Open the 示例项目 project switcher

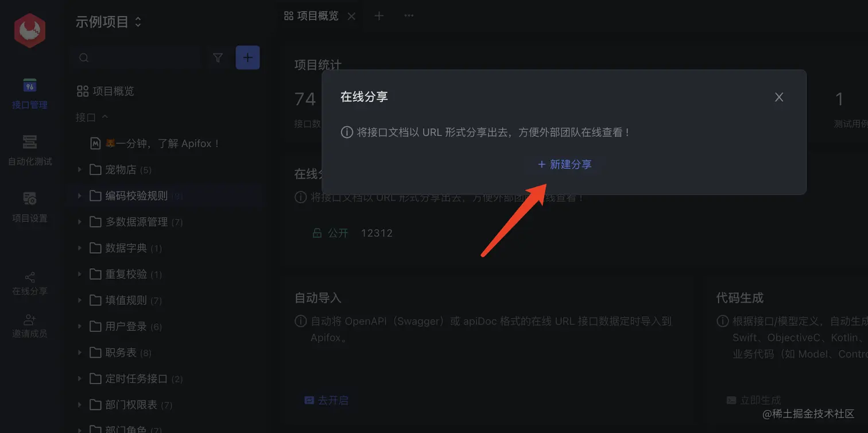[108, 22]
